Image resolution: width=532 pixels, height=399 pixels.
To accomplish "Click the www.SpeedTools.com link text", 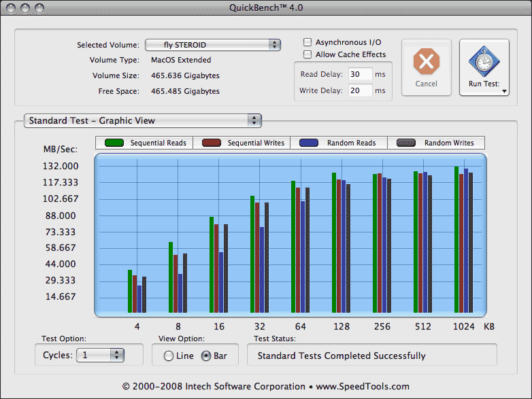I will pyautogui.click(x=363, y=387).
